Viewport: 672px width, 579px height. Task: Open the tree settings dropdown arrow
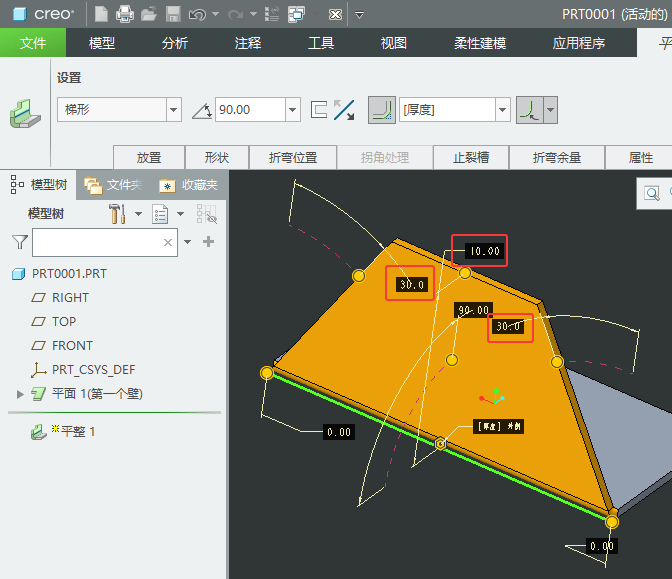[138, 213]
